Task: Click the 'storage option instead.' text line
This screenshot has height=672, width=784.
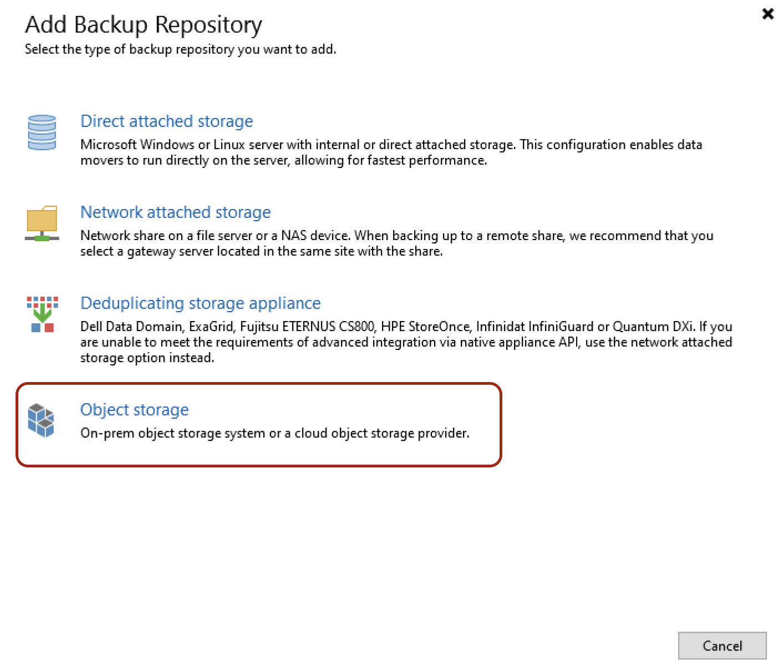Action: coord(147,358)
